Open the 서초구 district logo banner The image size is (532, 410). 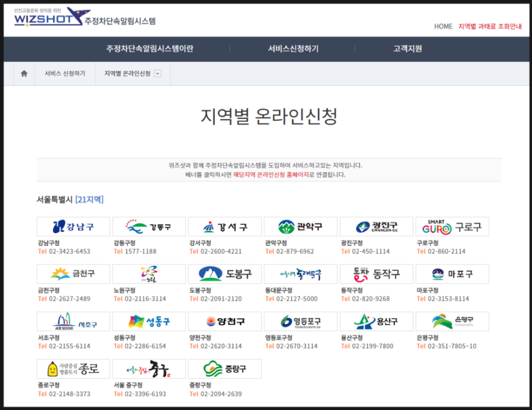coord(73,321)
